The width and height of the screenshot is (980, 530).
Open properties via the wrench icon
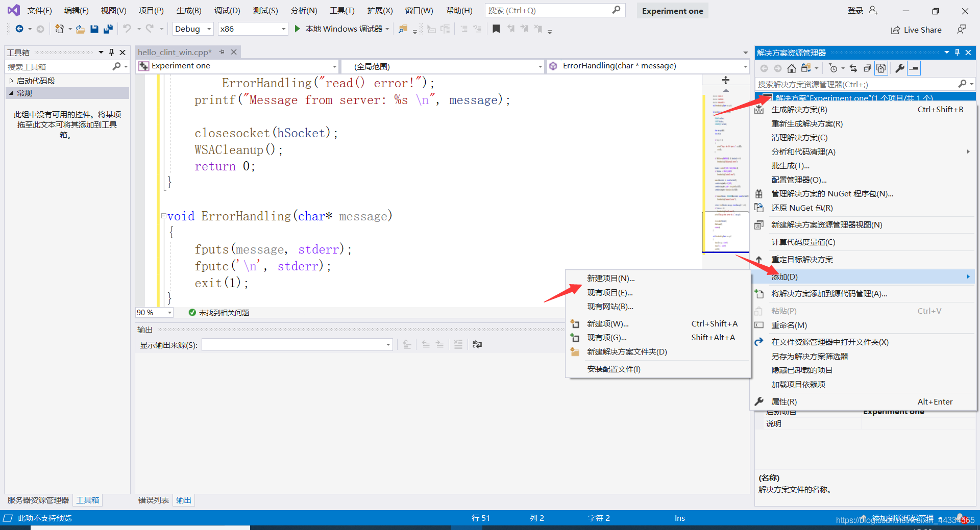[900, 68]
